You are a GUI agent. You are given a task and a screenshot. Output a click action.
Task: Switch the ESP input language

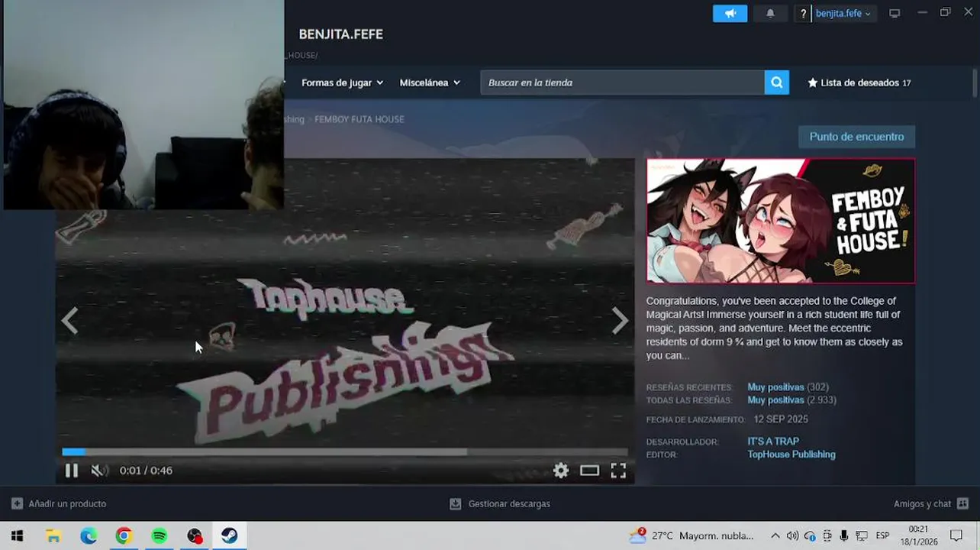coord(882,535)
